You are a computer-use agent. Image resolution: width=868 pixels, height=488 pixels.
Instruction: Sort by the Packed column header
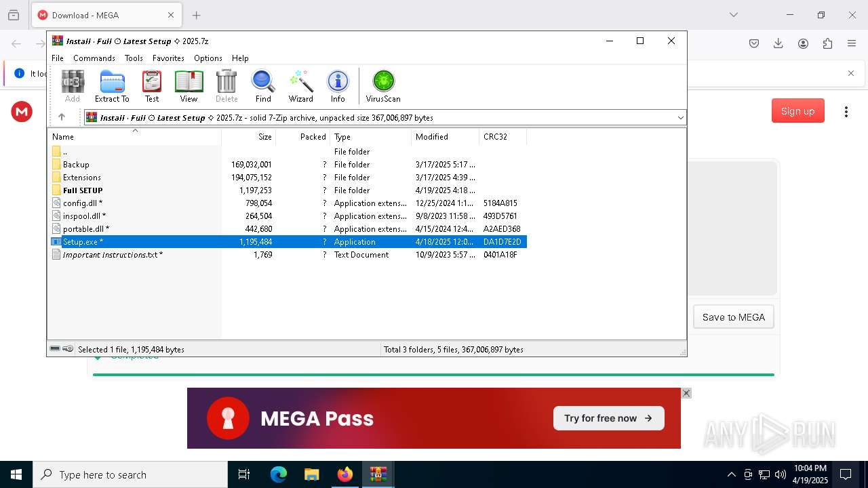(302, 136)
